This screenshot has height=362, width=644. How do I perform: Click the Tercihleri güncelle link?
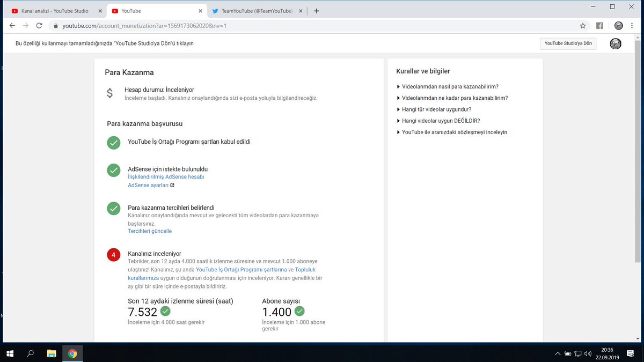tap(150, 231)
